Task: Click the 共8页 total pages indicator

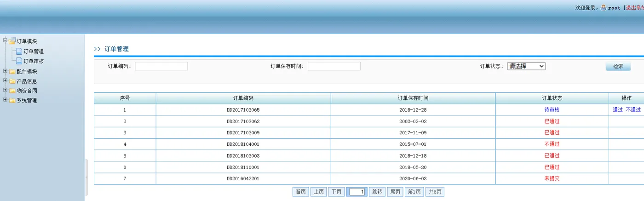Action: pos(435,192)
